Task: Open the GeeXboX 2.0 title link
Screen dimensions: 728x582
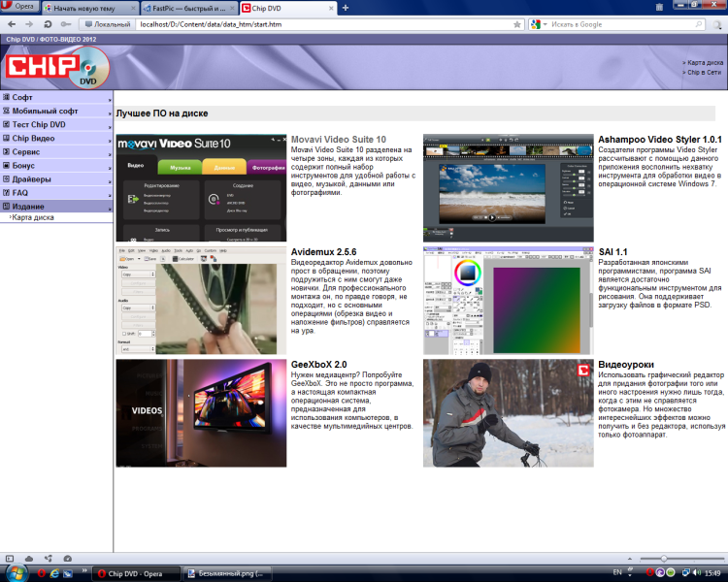Action: (319, 365)
